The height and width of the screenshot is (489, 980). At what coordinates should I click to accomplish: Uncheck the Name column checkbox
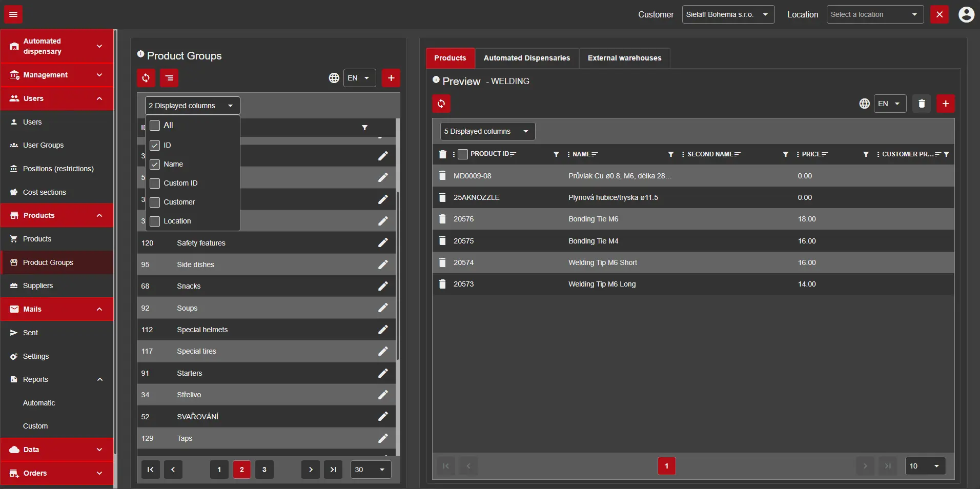(x=155, y=165)
